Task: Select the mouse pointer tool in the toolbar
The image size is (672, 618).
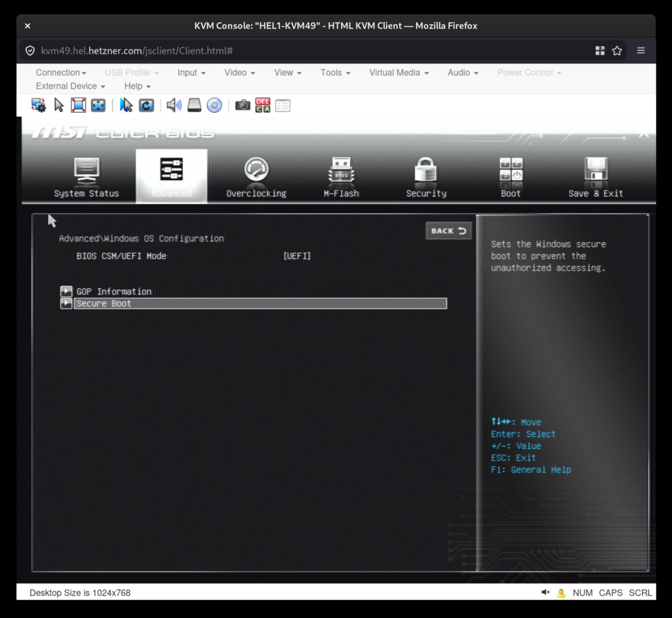Action: [58, 105]
